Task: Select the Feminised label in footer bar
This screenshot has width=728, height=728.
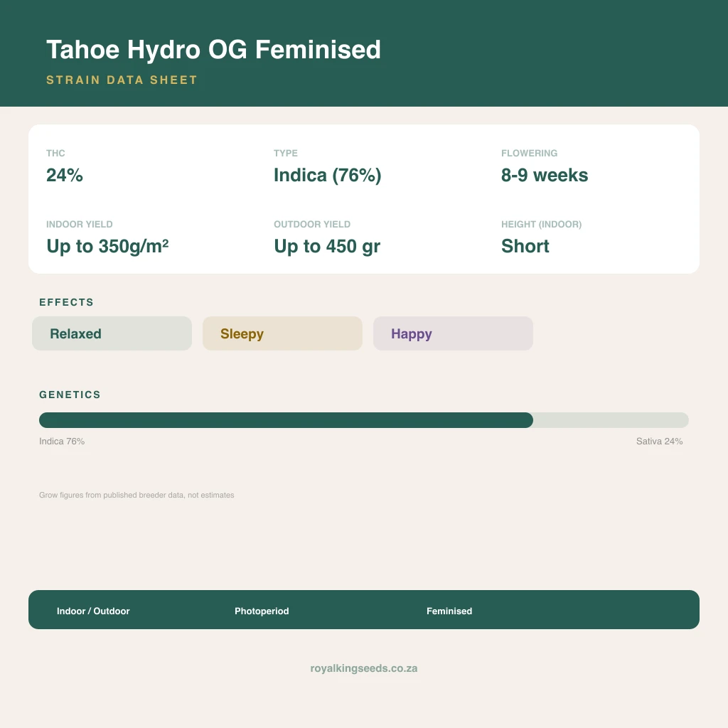Action: tap(449, 611)
